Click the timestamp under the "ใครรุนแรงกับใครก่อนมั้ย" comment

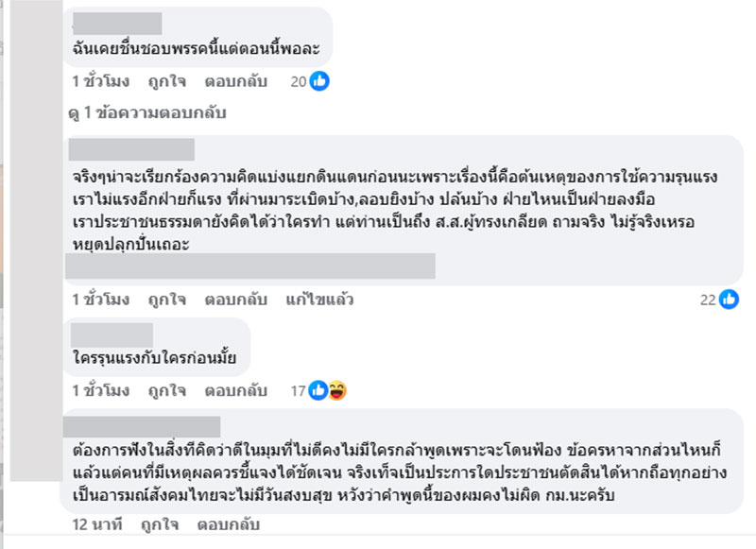tap(101, 390)
